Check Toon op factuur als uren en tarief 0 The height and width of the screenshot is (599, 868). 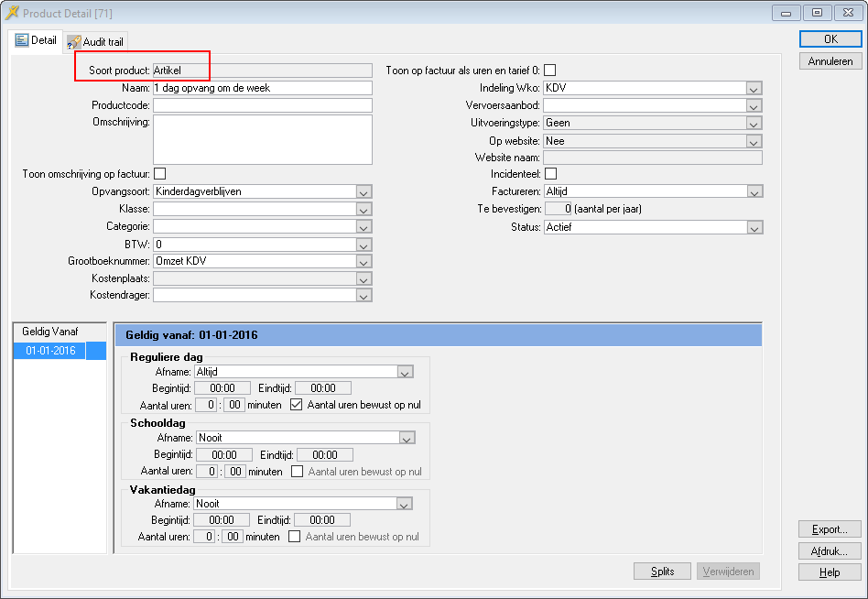pyautogui.click(x=550, y=71)
